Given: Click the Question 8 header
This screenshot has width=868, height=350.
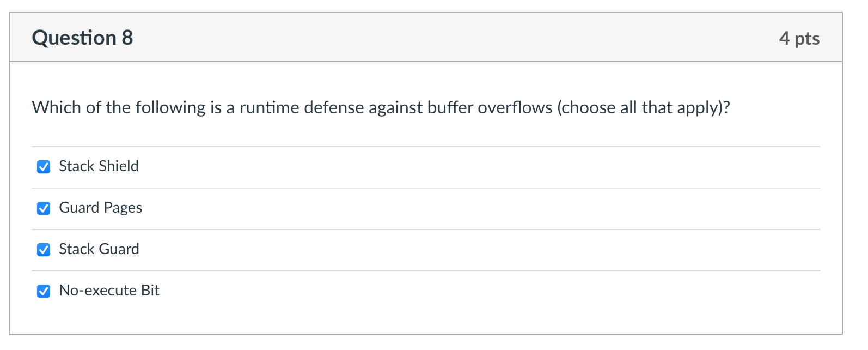Looking at the screenshot, I should [x=82, y=37].
